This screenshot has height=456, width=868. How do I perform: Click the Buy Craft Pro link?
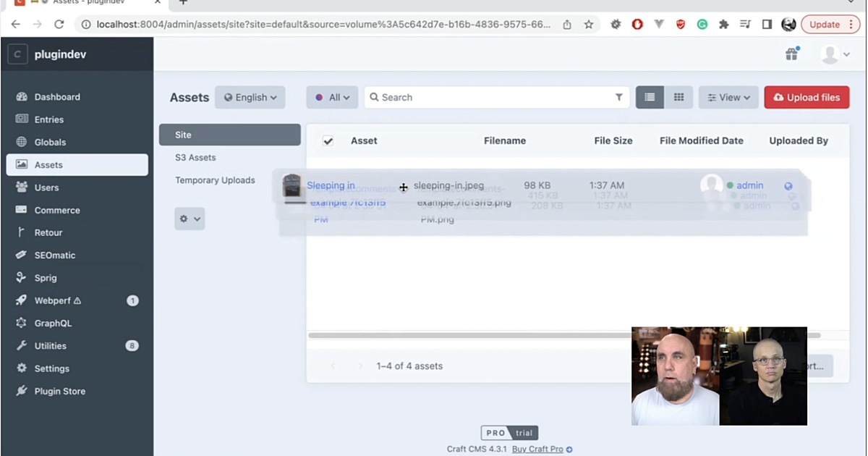click(x=537, y=449)
